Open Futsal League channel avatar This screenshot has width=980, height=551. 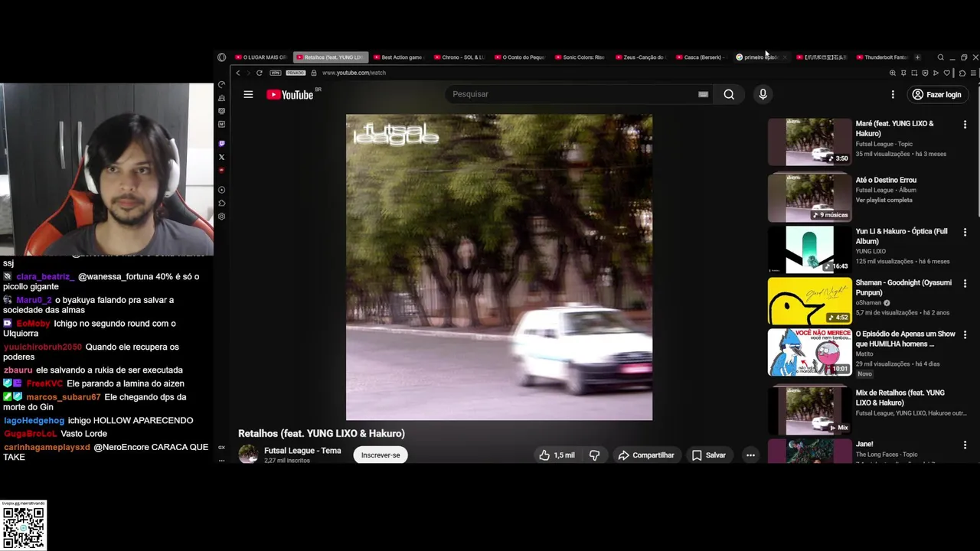(x=248, y=455)
